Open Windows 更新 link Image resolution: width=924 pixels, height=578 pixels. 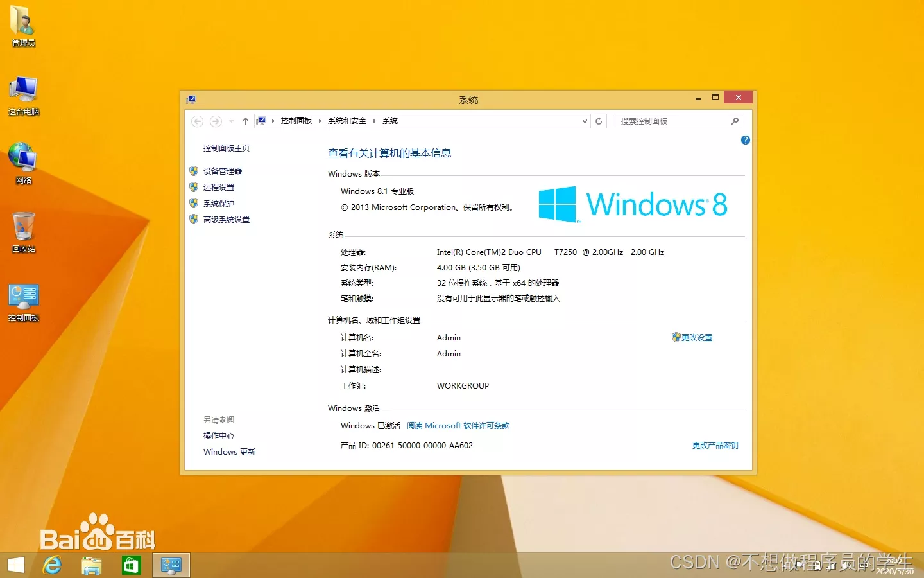229,451
